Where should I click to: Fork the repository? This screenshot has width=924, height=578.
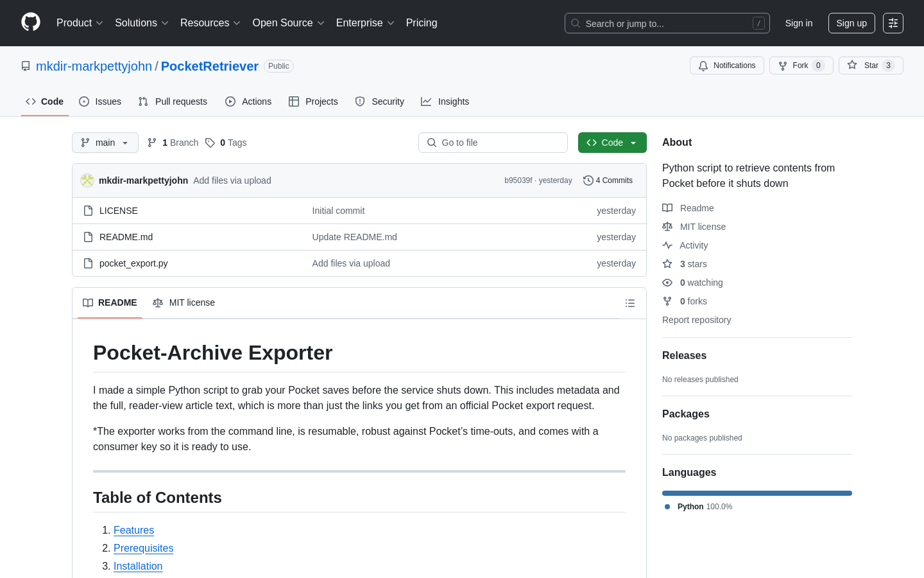point(801,66)
